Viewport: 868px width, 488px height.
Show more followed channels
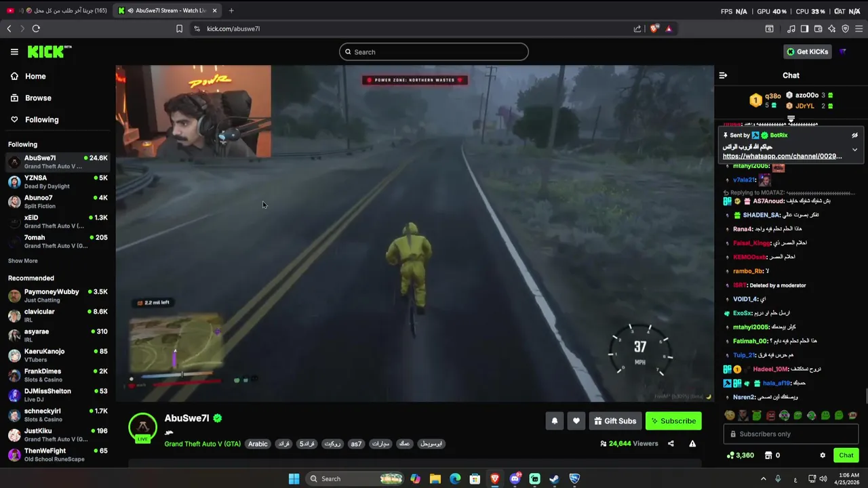coord(23,261)
